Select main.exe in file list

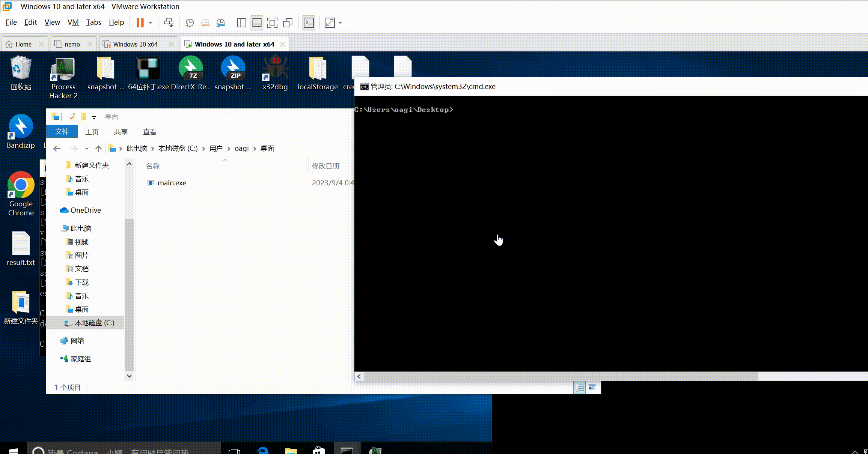pyautogui.click(x=172, y=183)
